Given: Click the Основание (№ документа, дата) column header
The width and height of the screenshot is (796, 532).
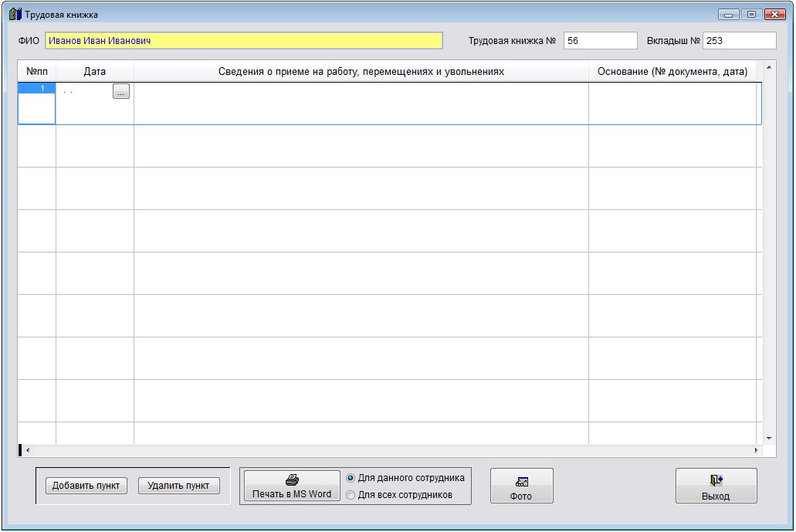Looking at the screenshot, I should pyautogui.click(x=672, y=72).
